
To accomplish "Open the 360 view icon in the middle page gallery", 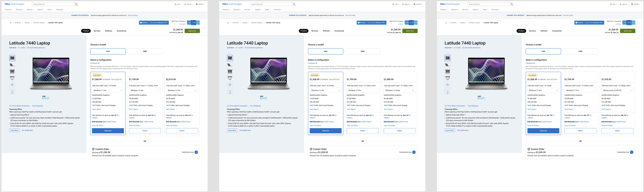I will coord(230,85).
